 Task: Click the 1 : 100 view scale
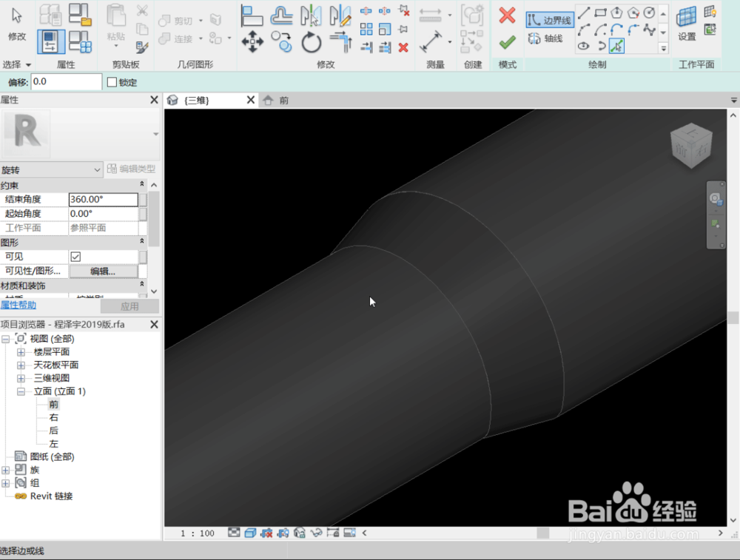click(x=198, y=533)
